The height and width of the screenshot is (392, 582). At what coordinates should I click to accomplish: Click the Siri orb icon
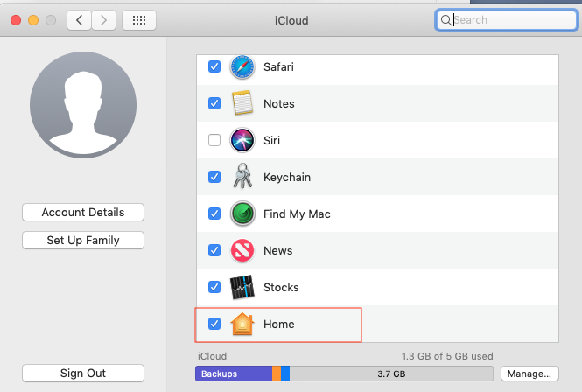click(x=242, y=140)
